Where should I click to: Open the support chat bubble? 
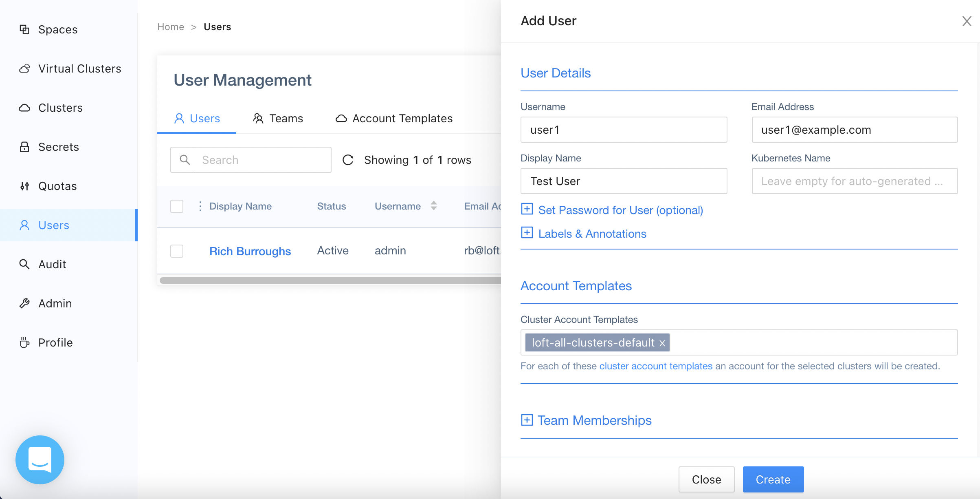(x=40, y=459)
